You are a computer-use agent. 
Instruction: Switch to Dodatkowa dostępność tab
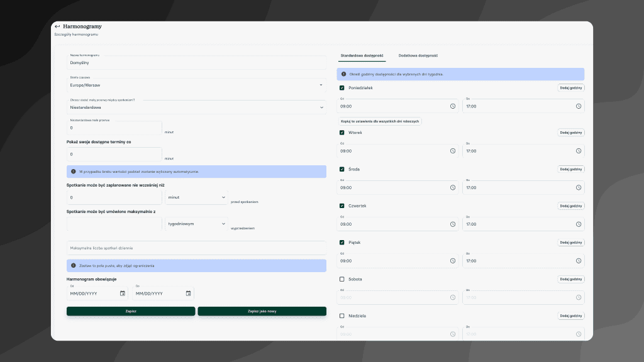pyautogui.click(x=418, y=55)
